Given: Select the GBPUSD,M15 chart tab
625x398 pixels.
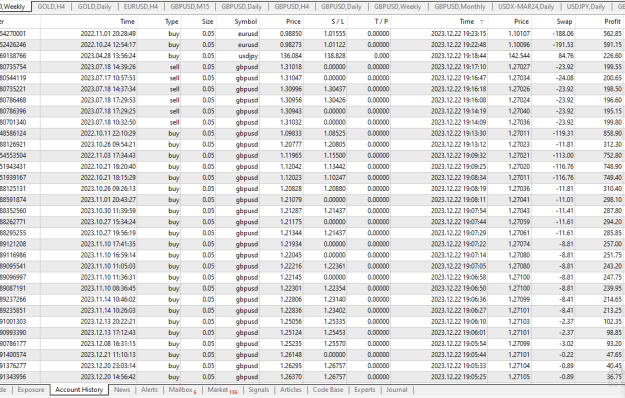Looking at the screenshot, I should [x=190, y=7].
